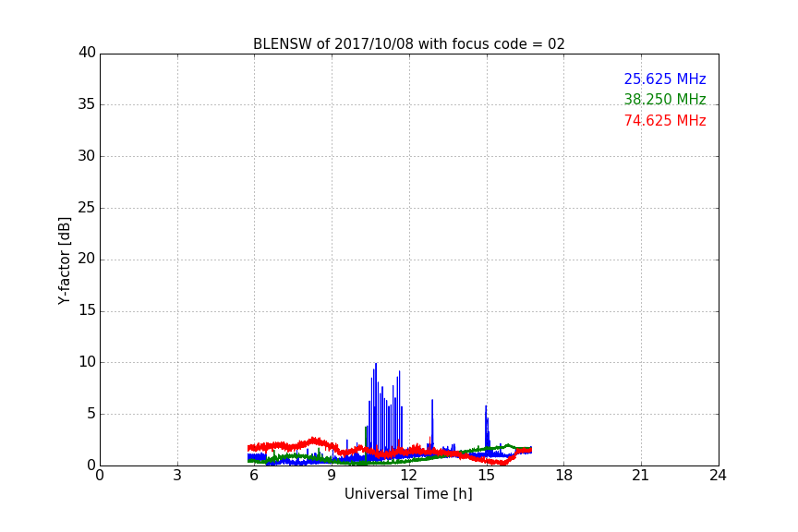798x532 pixels.
Task: Click x-axis tick label '6'
Action: [255, 476]
